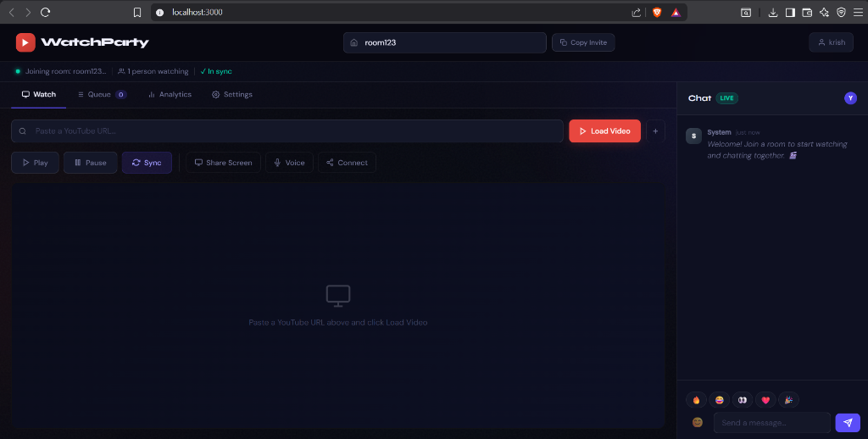Click the monitor placeholder icon in video area
The height and width of the screenshot is (439, 868).
click(x=337, y=296)
